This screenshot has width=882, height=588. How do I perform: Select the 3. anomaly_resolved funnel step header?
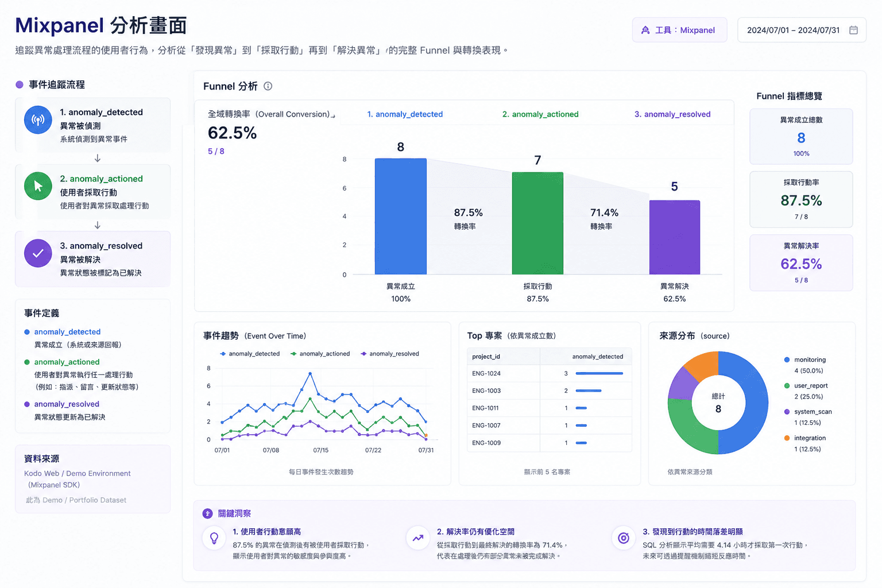pos(672,114)
